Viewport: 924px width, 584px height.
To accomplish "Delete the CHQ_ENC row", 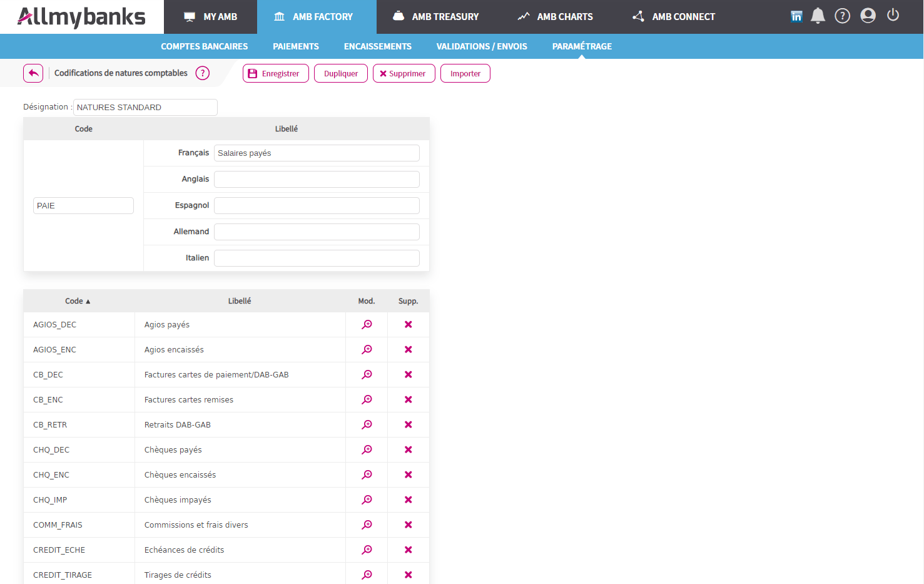I will pyautogui.click(x=409, y=474).
